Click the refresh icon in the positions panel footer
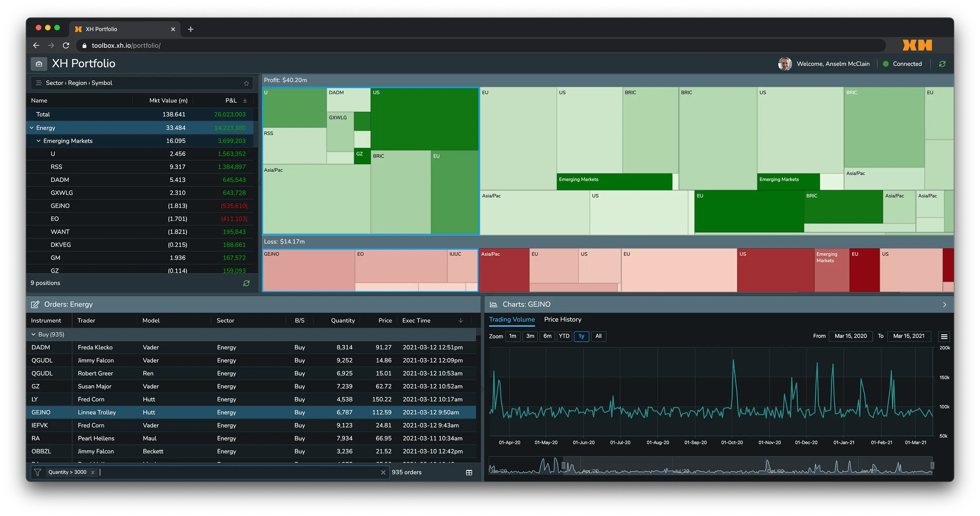The width and height of the screenshot is (980, 516). (246, 283)
